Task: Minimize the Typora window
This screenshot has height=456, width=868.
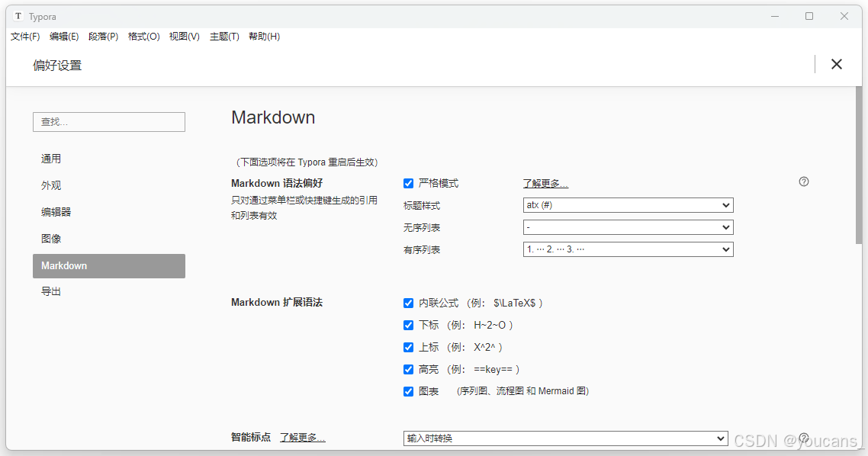Action: click(x=775, y=16)
